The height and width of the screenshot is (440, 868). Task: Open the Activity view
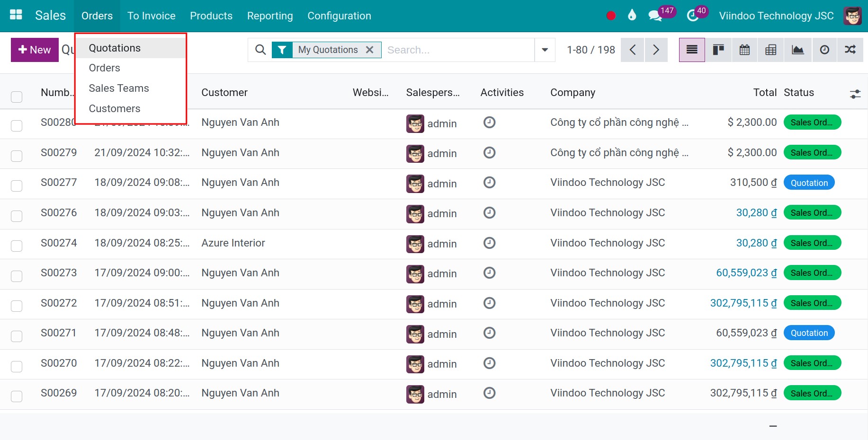coord(824,50)
